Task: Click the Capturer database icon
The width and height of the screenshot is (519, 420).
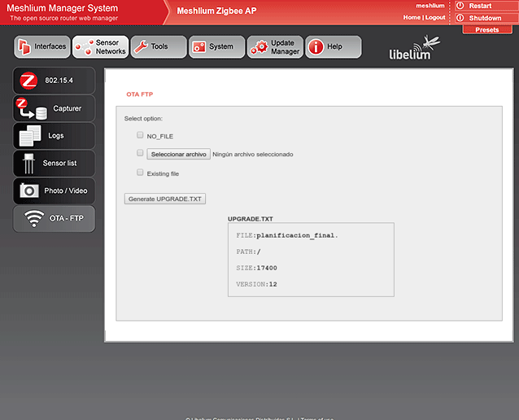Action: pyautogui.click(x=32, y=108)
